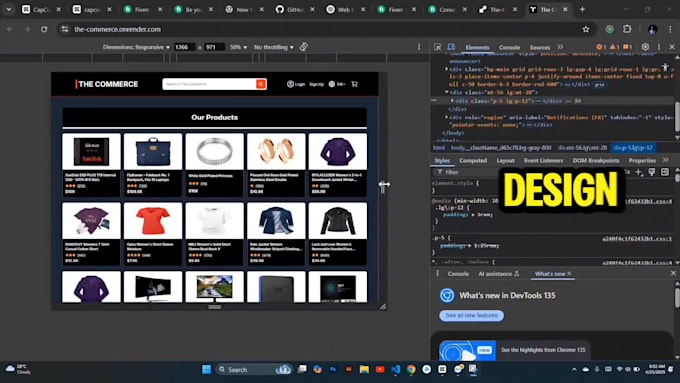Open accessibility icon in Elements tree
This screenshot has height=383, width=680.
[665, 67]
